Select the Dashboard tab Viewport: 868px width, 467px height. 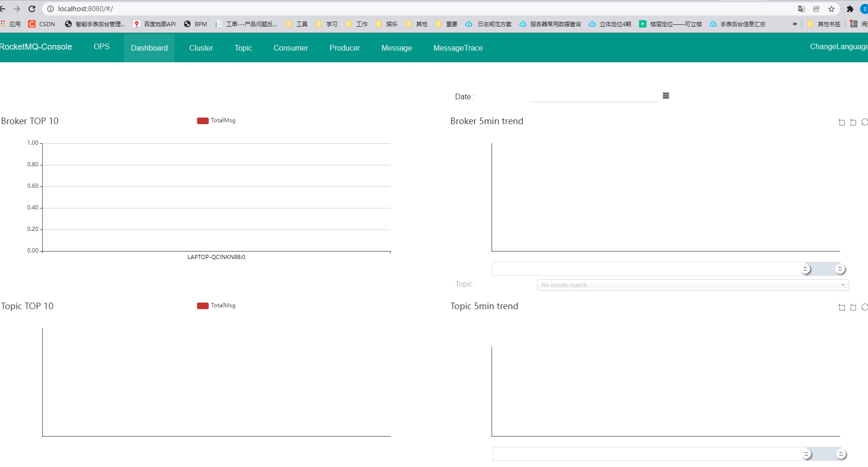(149, 48)
